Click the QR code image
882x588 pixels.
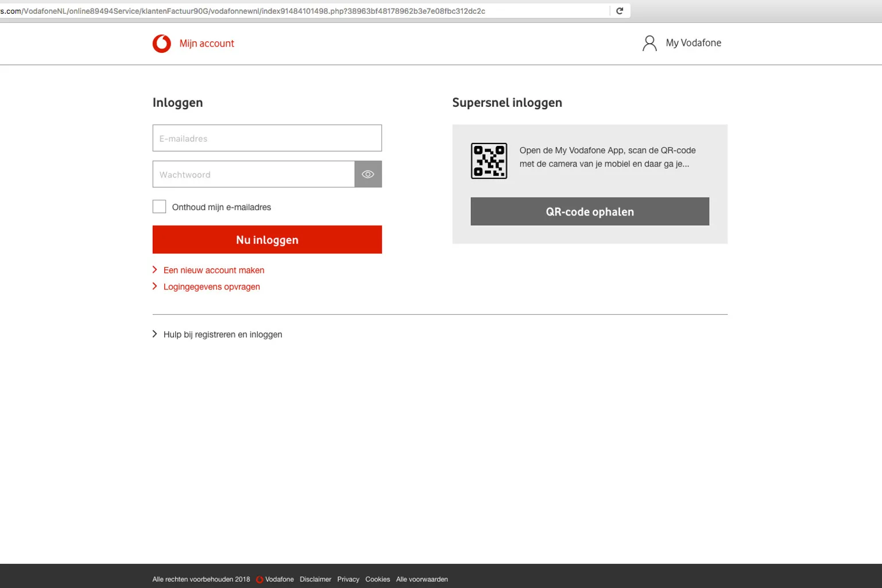coord(489,161)
